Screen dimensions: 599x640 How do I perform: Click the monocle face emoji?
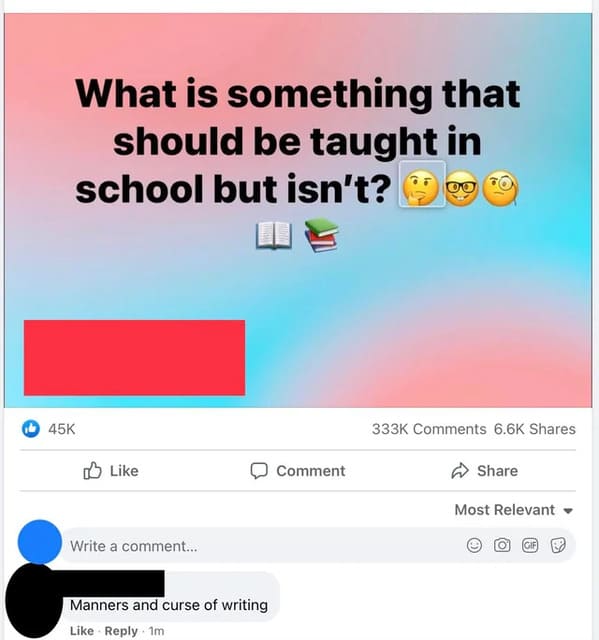pyautogui.click(x=501, y=188)
